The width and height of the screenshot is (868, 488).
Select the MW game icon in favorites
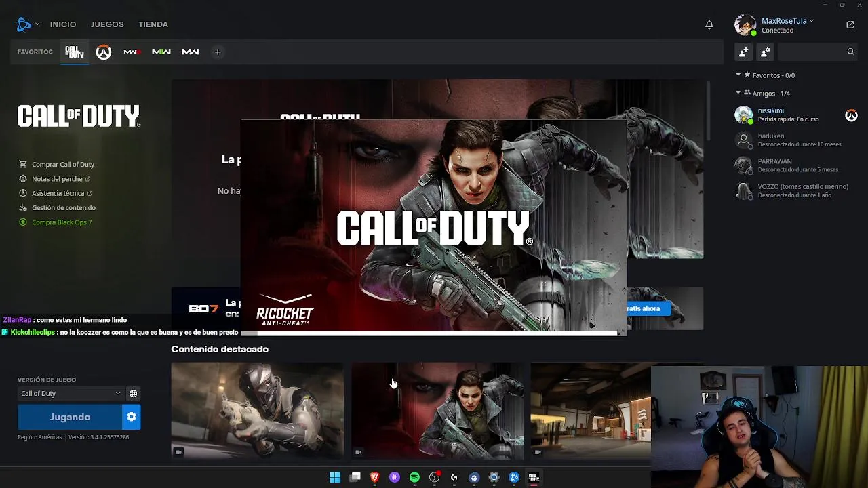click(191, 52)
